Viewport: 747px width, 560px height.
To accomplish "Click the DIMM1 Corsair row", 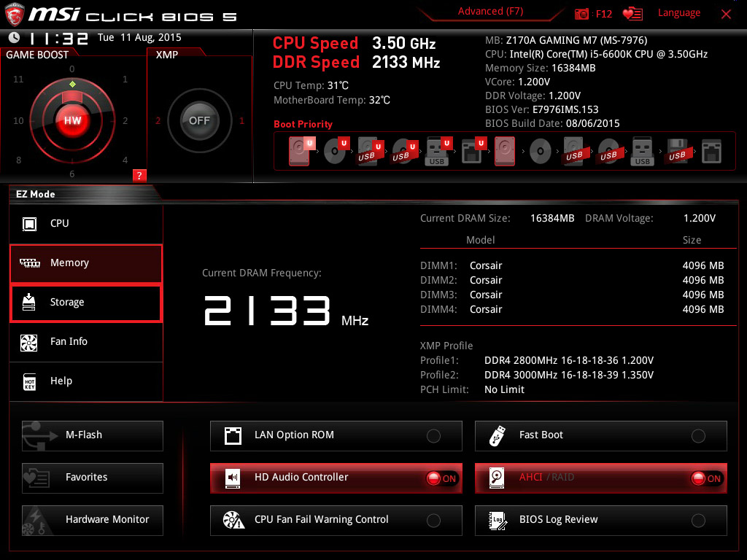I will click(x=572, y=265).
